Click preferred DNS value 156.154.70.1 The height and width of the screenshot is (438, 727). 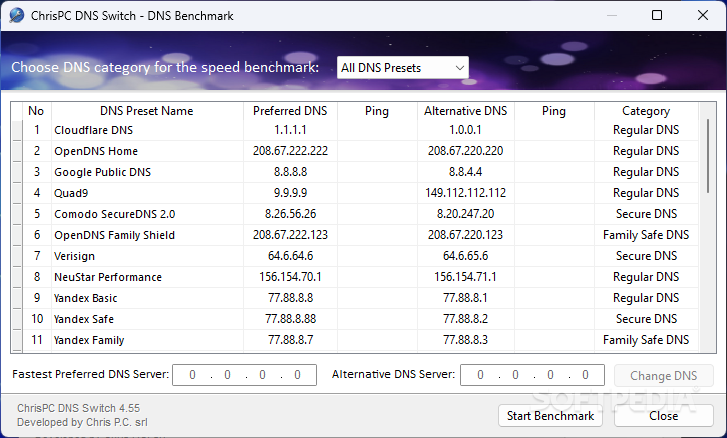pos(290,277)
